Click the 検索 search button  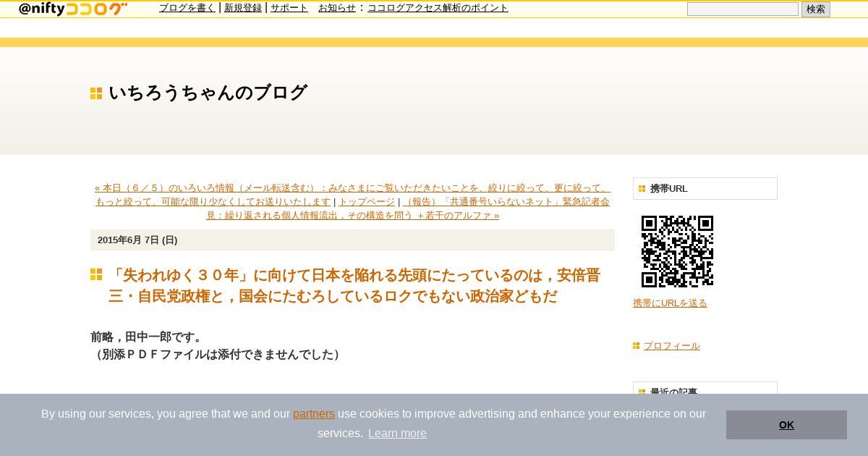[816, 9]
